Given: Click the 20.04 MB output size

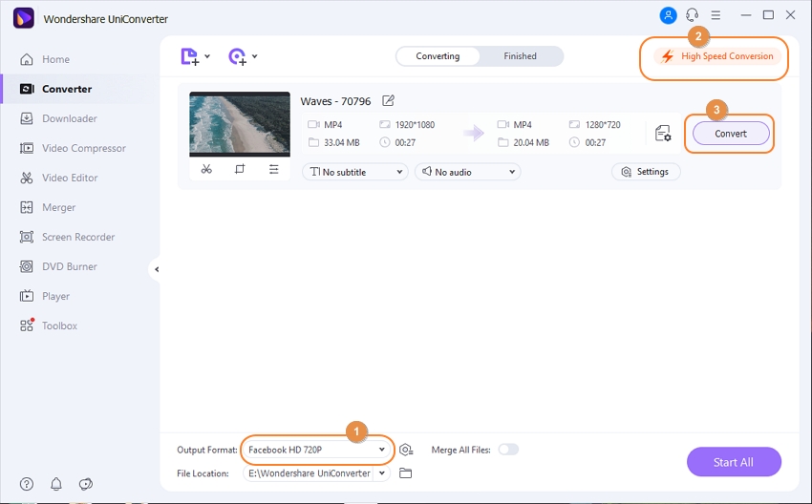Looking at the screenshot, I should click(531, 142).
